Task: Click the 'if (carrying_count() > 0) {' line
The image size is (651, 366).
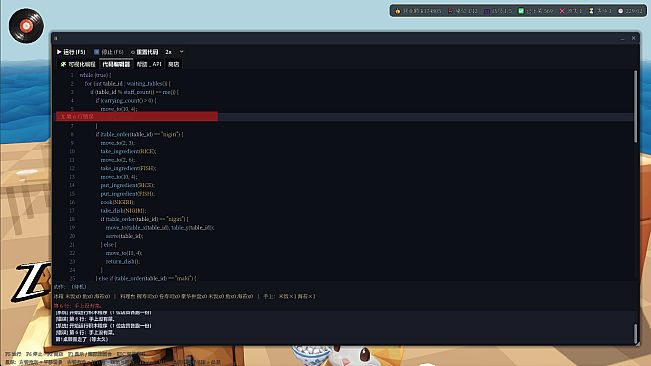Action: (126, 100)
